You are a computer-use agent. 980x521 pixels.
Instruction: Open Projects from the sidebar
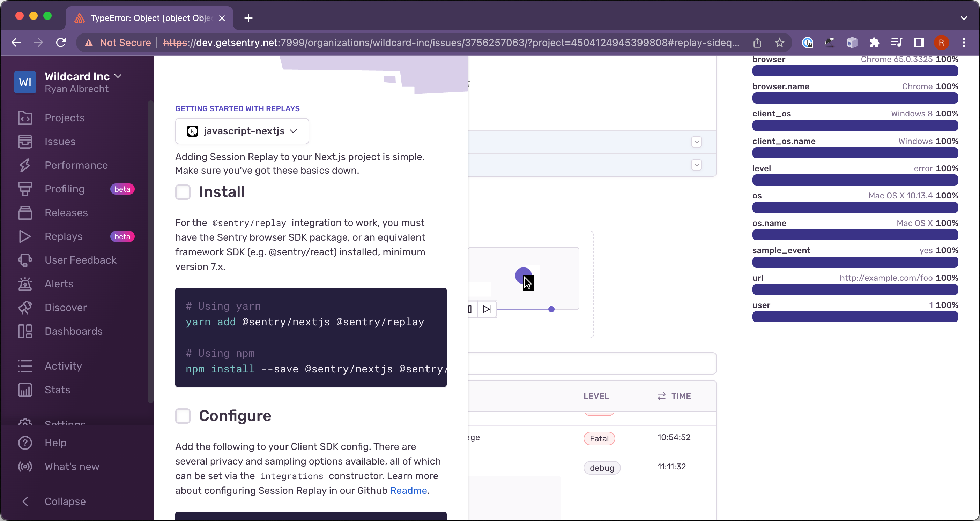(65, 118)
